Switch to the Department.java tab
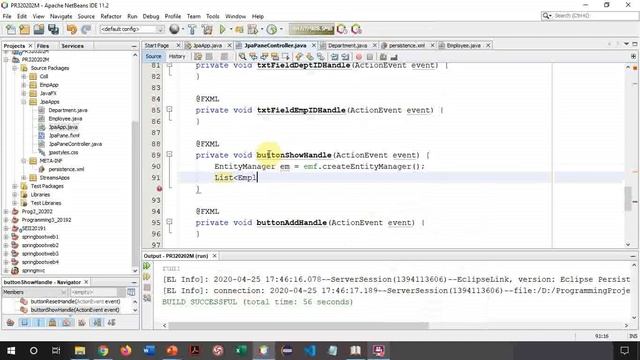The image size is (640, 360). coord(347,45)
